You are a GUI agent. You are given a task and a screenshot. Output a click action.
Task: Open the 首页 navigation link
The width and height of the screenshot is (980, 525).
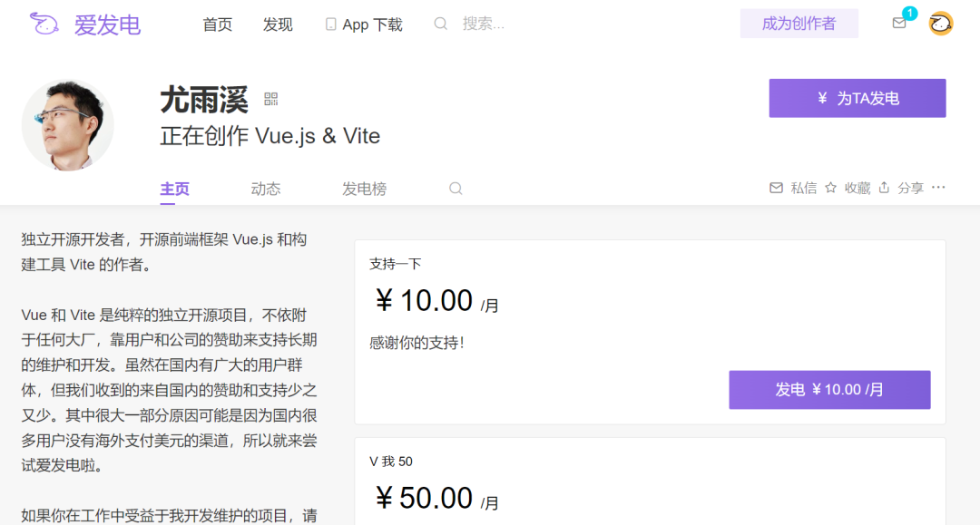pos(218,25)
